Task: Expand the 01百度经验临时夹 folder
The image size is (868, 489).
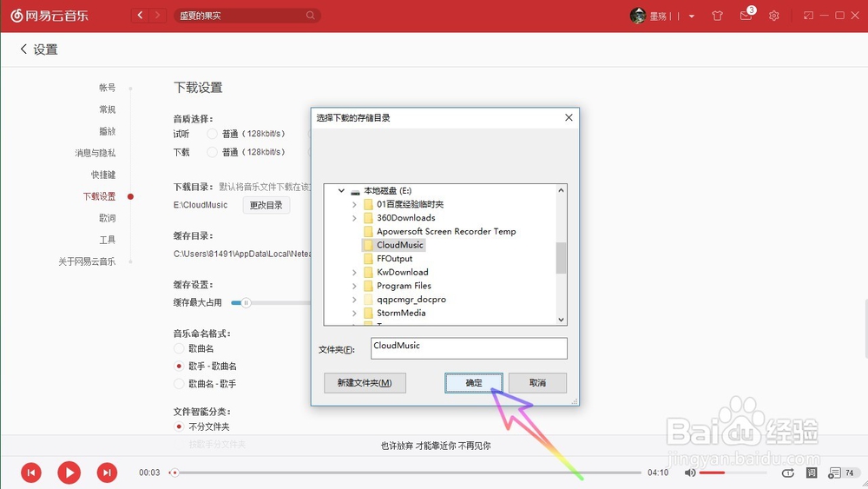Action: pyautogui.click(x=354, y=204)
